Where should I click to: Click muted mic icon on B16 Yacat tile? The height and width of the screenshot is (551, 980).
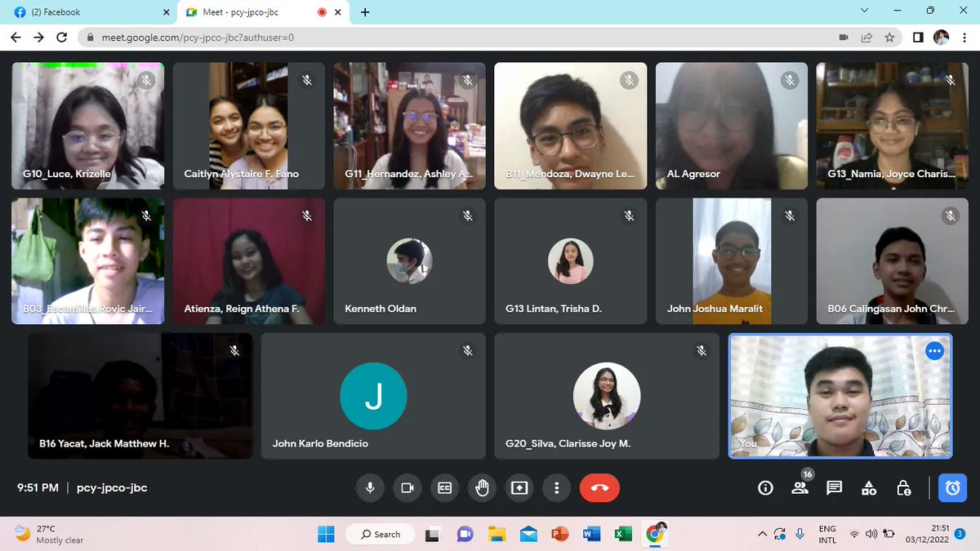(234, 351)
